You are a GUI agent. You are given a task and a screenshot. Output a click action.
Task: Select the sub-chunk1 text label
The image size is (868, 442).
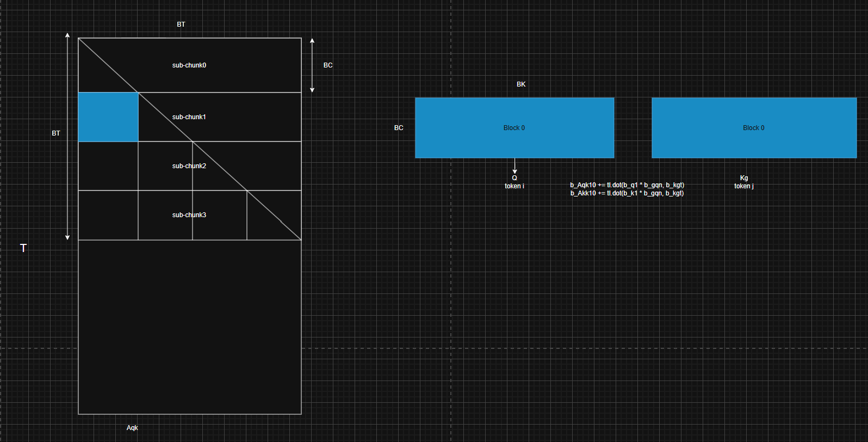pos(189,117)
